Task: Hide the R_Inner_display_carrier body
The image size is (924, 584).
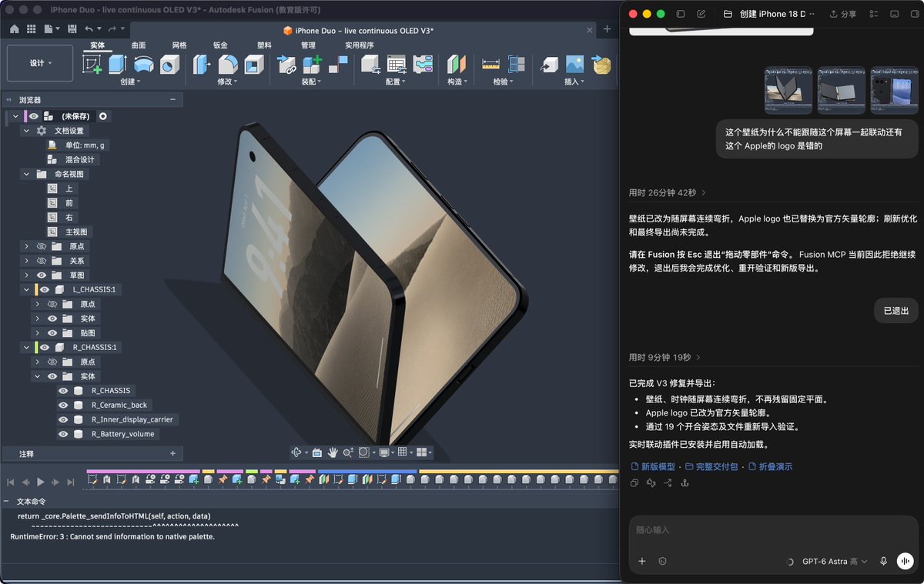Action: click(x=63, y=419)
